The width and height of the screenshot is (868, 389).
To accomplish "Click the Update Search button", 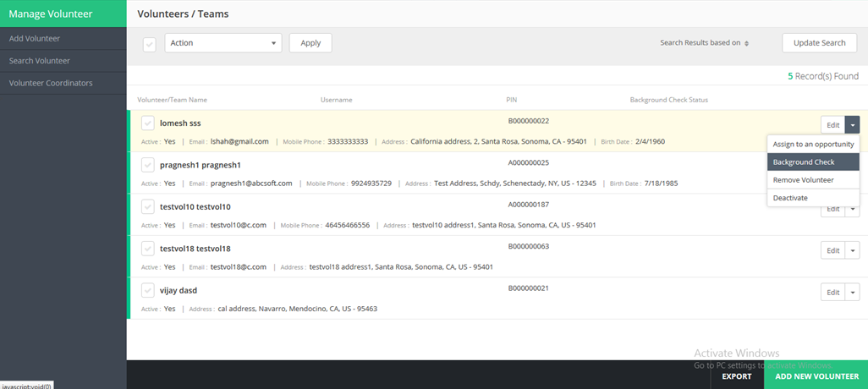I will tap(819, 42).
